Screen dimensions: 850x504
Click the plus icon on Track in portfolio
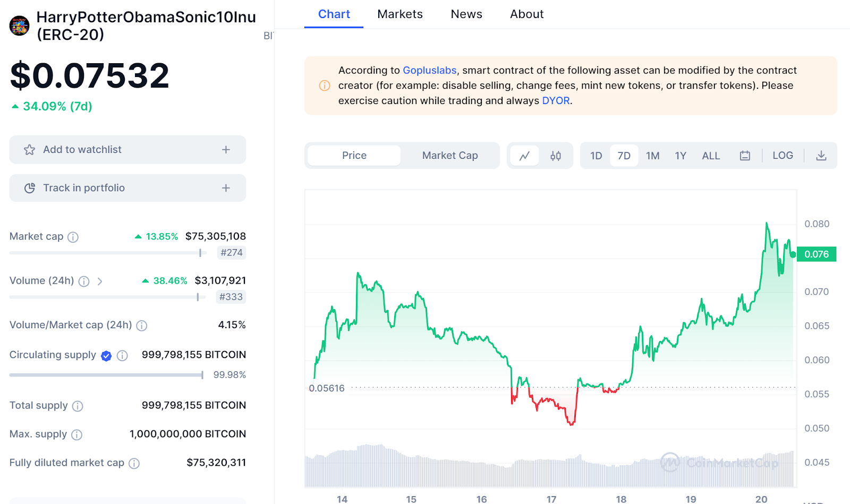[x=226, y=188]
